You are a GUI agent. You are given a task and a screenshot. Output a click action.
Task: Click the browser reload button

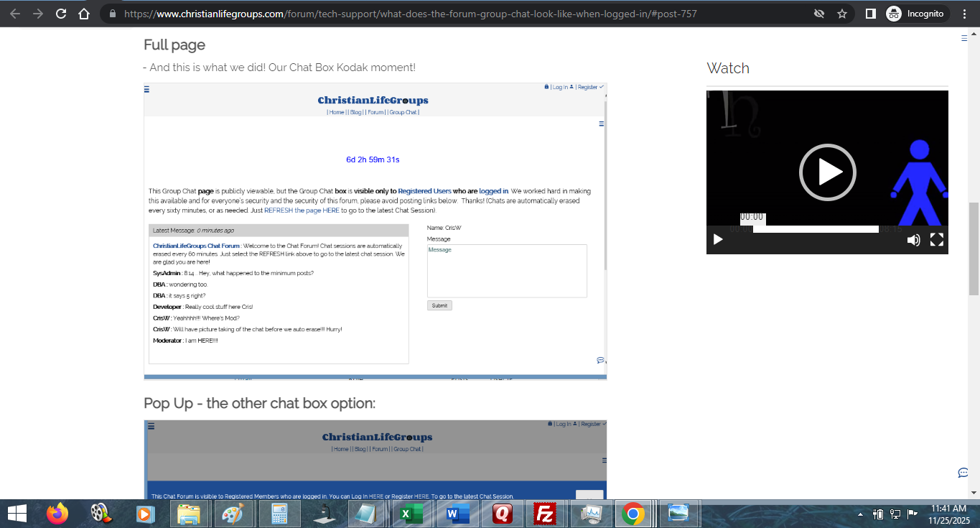click(x=61, y=14)
